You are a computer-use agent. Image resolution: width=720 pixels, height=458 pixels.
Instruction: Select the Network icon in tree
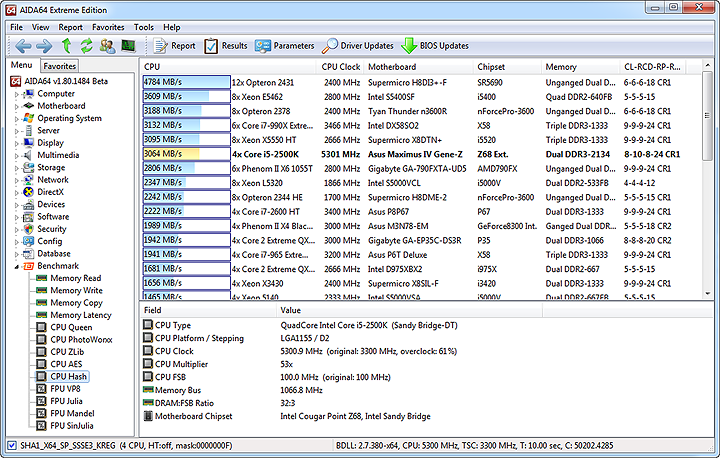pos(28,180)
